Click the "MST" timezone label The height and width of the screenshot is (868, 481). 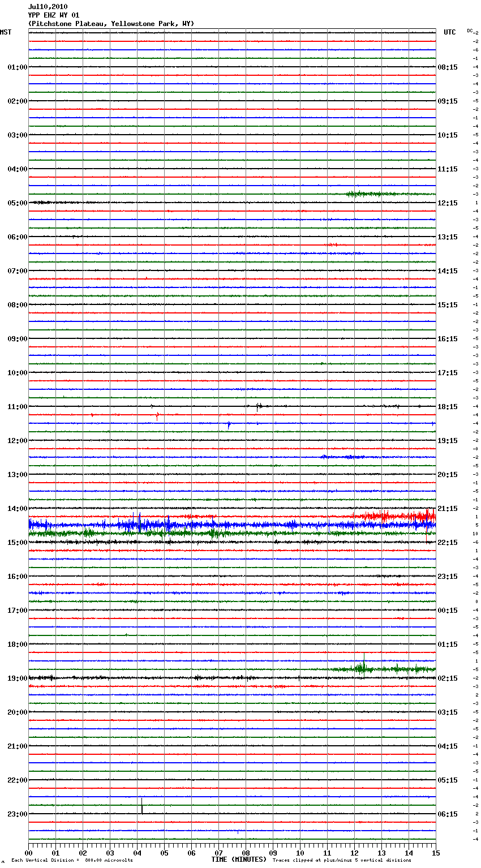(6, 32)
